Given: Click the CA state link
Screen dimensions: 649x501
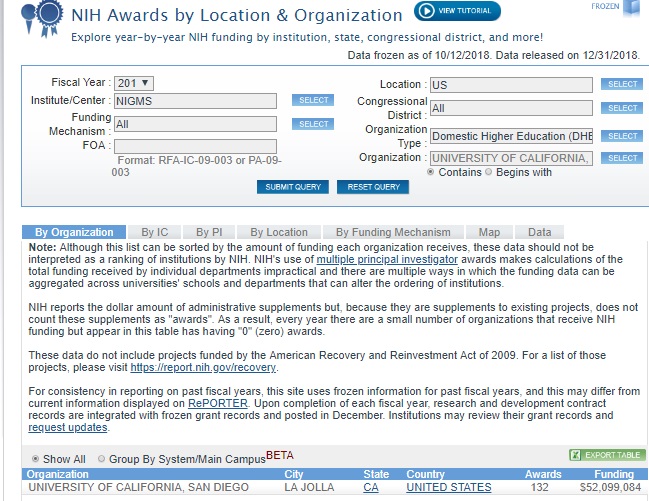Looking at the screenshot, I should point(371,487).
